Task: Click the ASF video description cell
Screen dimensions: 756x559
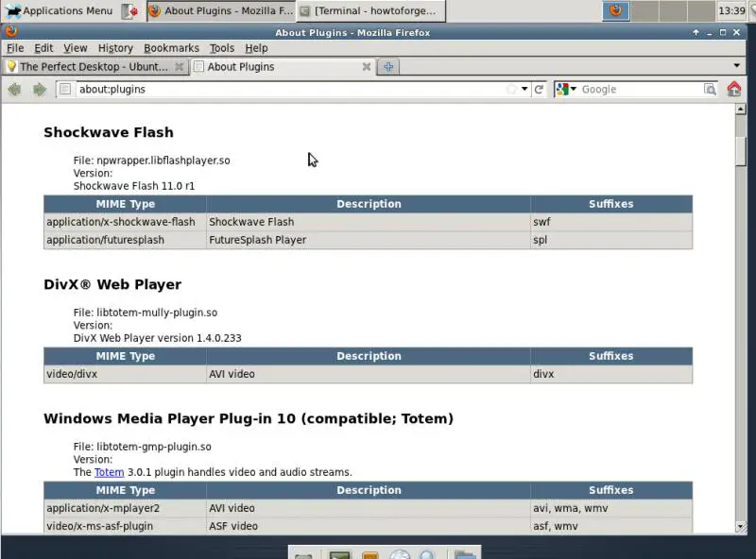Action: pyautogui.click(x=369, y=526)
